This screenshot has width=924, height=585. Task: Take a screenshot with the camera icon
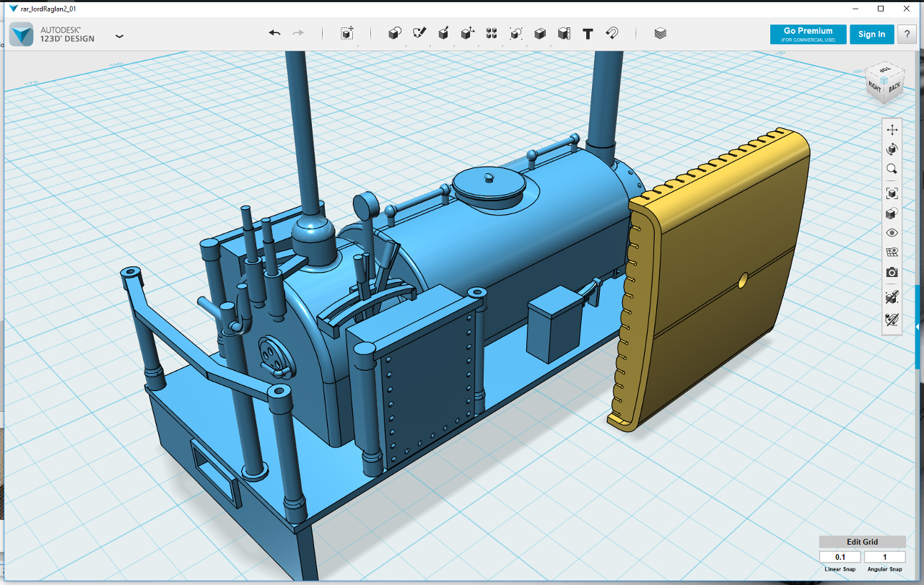point(892,272)
